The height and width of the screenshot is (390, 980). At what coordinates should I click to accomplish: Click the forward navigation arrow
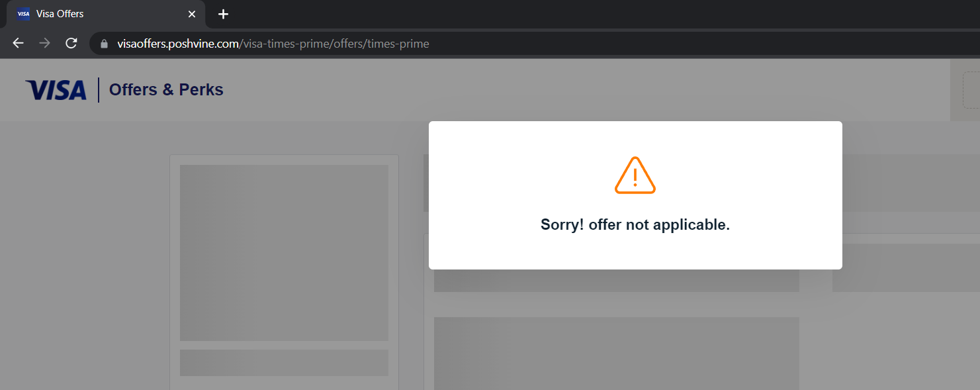(44, 44)
